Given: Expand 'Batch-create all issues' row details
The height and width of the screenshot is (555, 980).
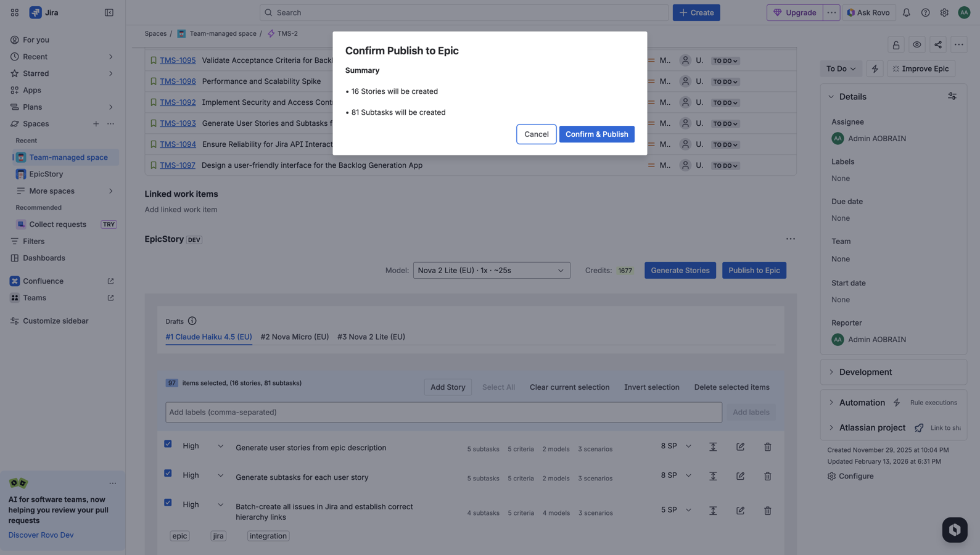Looking at the screenshot, I should tap(713, 511).
